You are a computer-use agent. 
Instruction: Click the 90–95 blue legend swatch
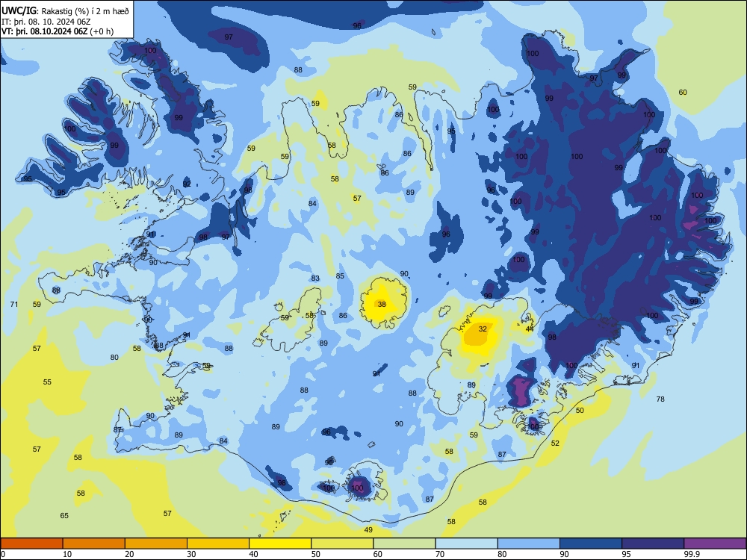click(x=591, y=544)
